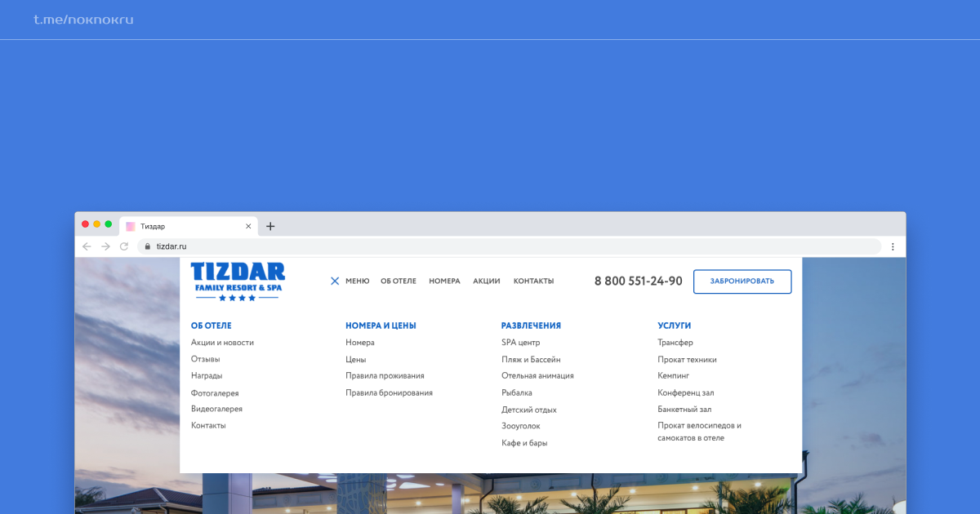980x514 pixels.
Task: Open КОНТАКТЫ in top navigation
Action: tap(533, 281)
